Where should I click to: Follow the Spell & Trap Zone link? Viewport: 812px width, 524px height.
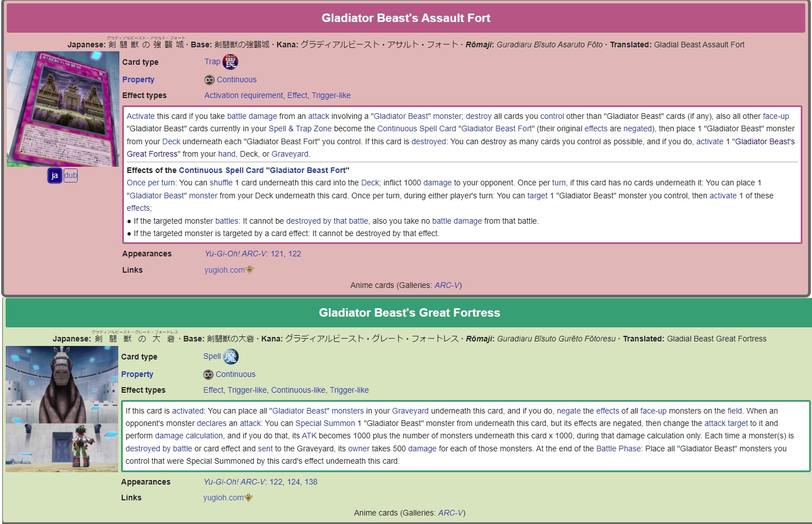pyautogui.click(x=300, y=129)
